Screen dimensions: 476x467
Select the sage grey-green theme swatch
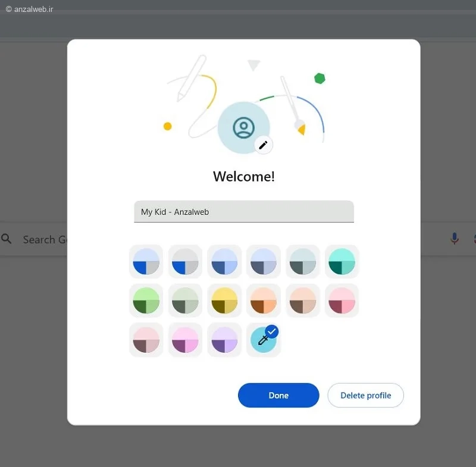click(x=185, y=300)
